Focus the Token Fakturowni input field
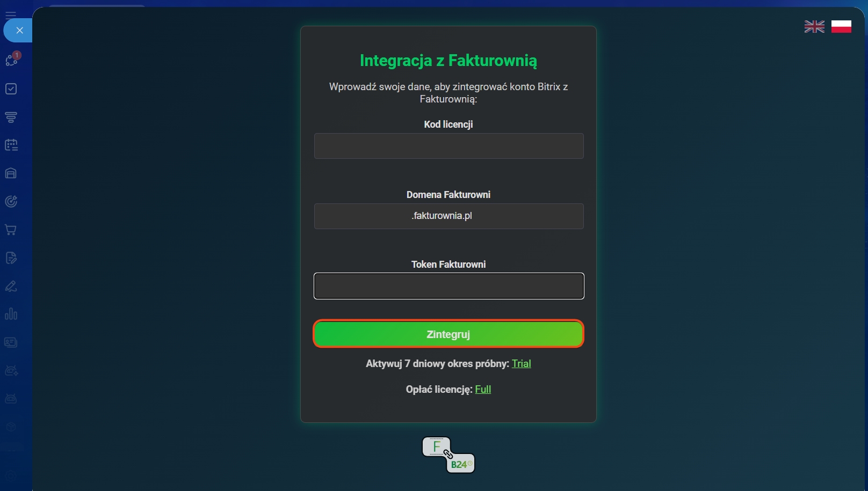 coord(449,286)
